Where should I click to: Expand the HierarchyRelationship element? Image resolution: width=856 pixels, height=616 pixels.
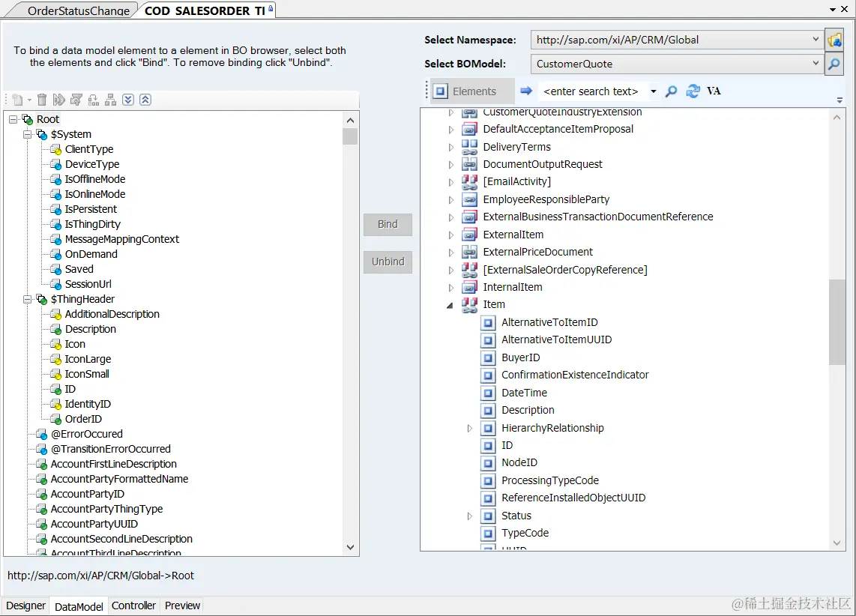pyautogui.click(x=469, y=429)
